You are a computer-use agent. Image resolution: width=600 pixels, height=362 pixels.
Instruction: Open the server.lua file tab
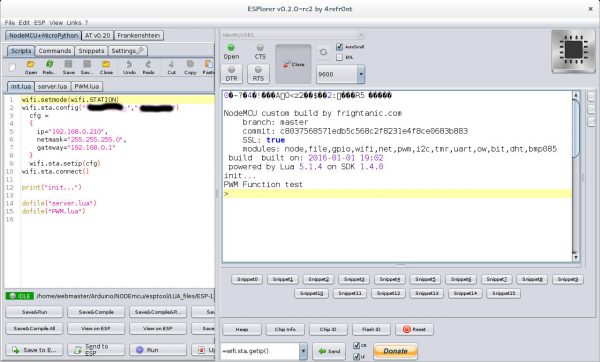click(x=52, y=86)
